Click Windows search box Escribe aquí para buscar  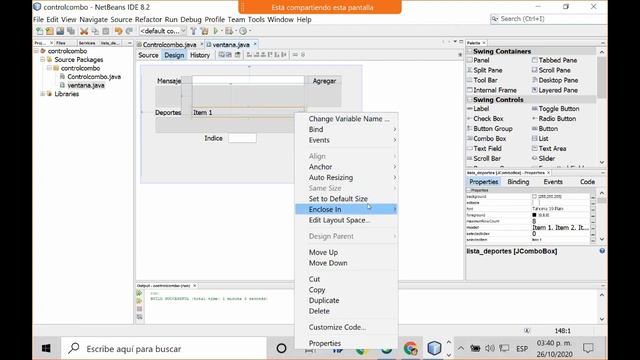[163, 348]
